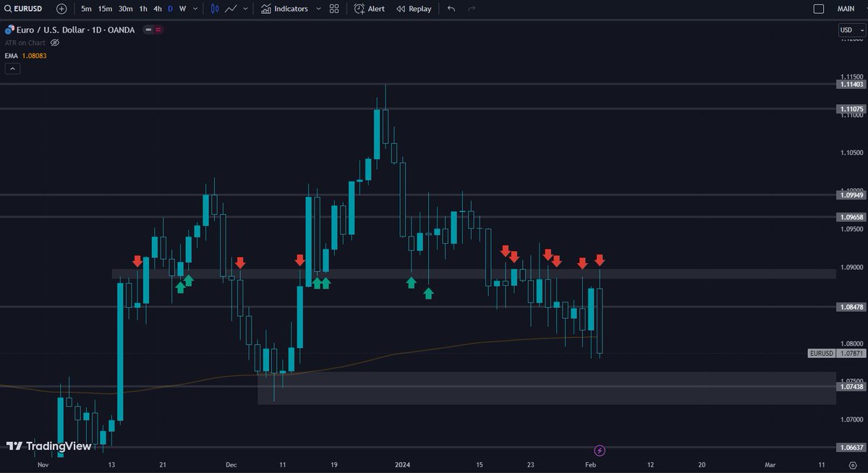This screenshot has width=868, height=473.
Task: Select the 1.11403 horizontal line label
Action: pyautogui.click(x=851, y=85)
